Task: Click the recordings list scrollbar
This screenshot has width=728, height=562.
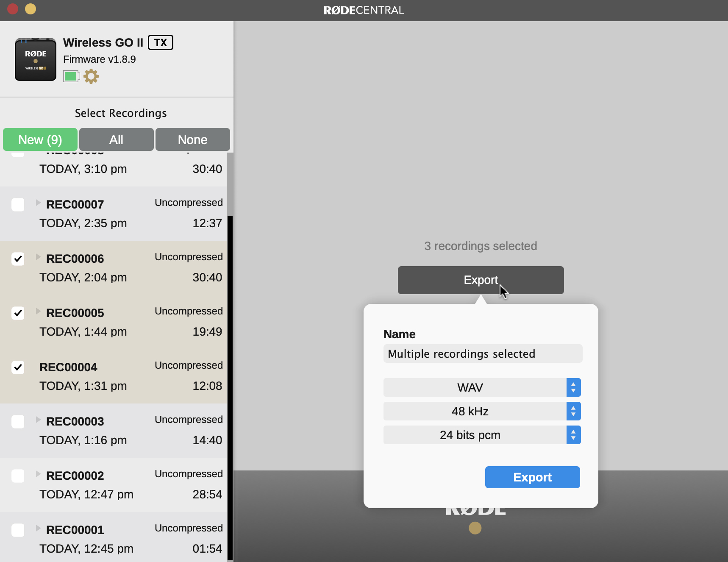Action: pos(230,389)
